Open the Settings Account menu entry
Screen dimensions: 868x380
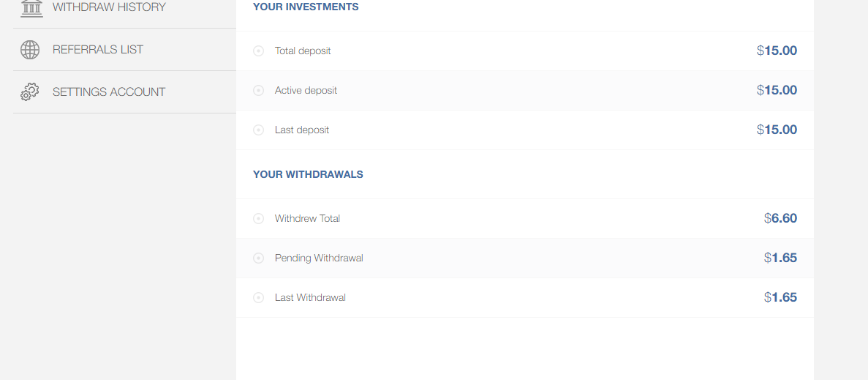(109, 92)
